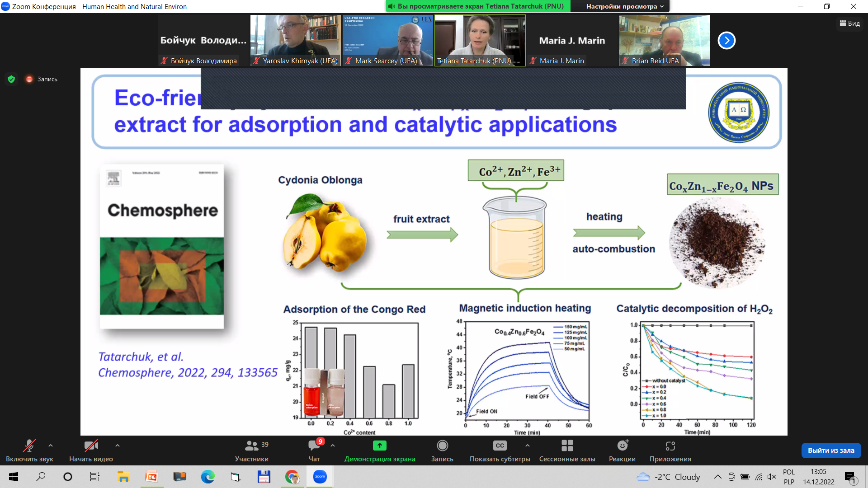Open the Вид view layout menu
The image size is (868, 488).
point(849,23)
